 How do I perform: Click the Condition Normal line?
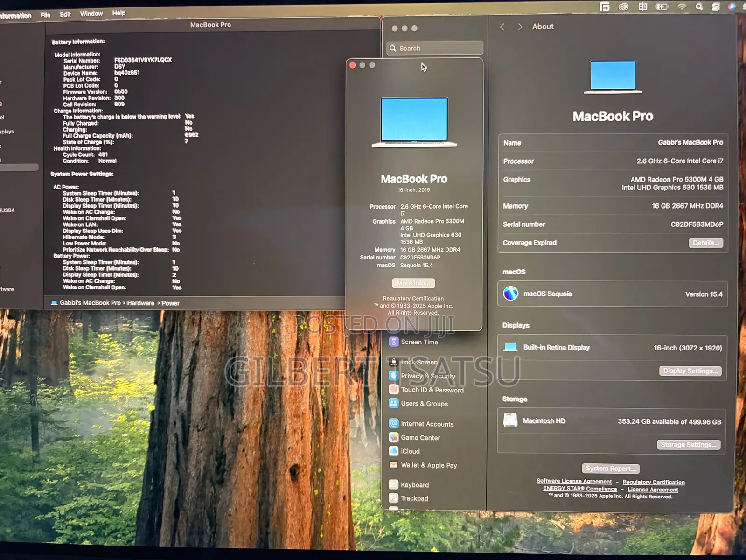(x=90, y=161)
